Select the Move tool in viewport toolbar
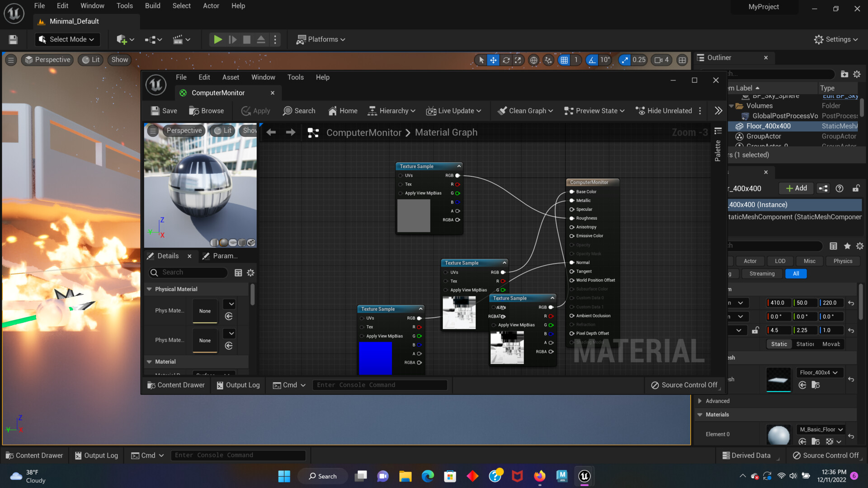The height and width of the screenshot is (488, 868). (x=493, y=60)
